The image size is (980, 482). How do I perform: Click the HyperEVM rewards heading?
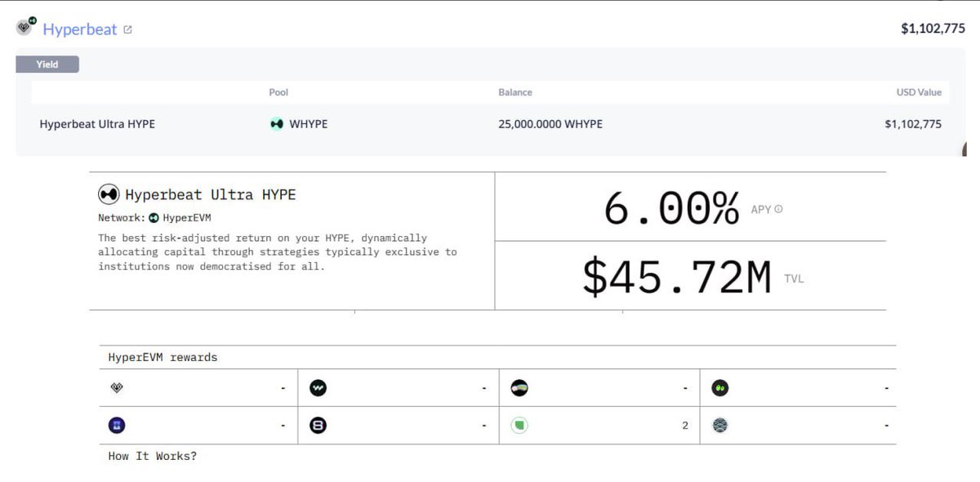click(163, 358)
